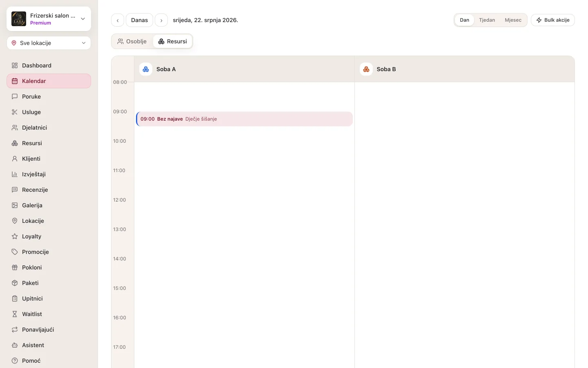Go to next day arrow
Image resolution: width=588 pixels, height=368 pixels.
coord(161,20)
